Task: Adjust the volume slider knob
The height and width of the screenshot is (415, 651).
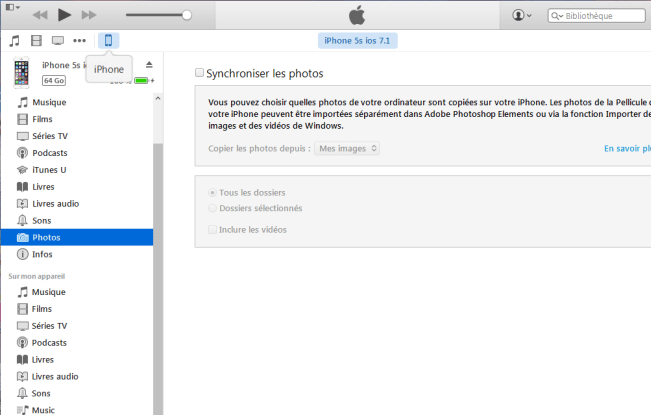Action: (187, 15)
